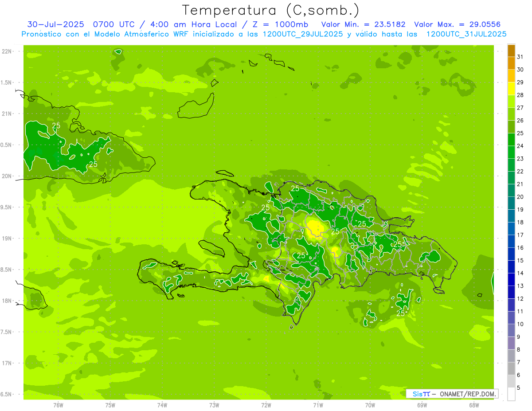Click the '23' label on the color legend

click(x=520, y=159)
